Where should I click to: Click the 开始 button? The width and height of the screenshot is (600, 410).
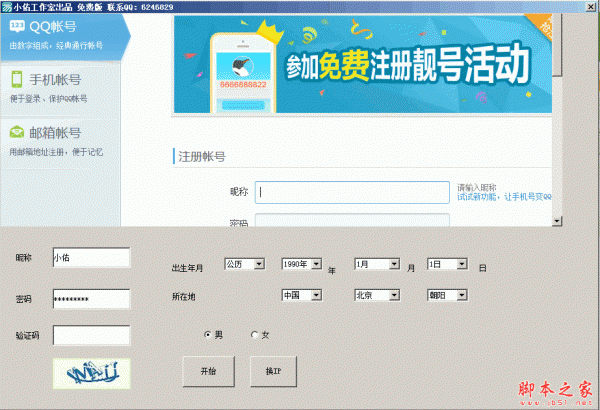tap(209, 371)
